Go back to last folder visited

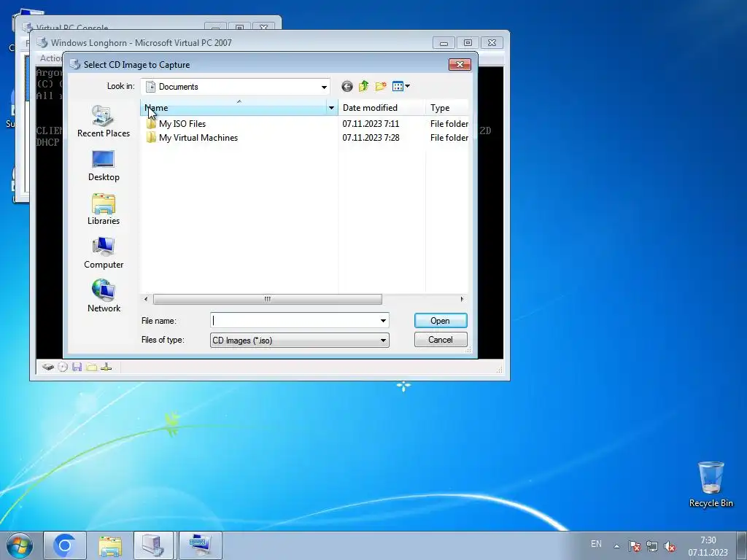347,86
